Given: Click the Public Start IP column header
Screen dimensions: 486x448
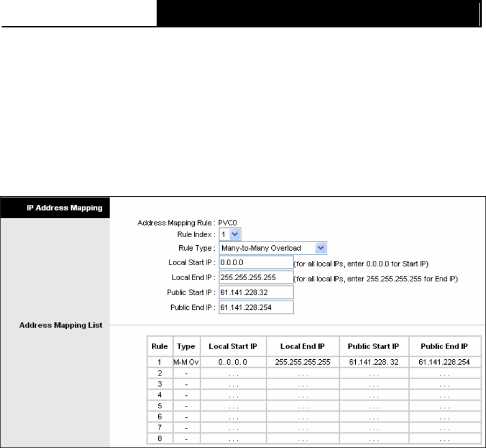Looking at the screenshot, I should (x=374, y=346).
